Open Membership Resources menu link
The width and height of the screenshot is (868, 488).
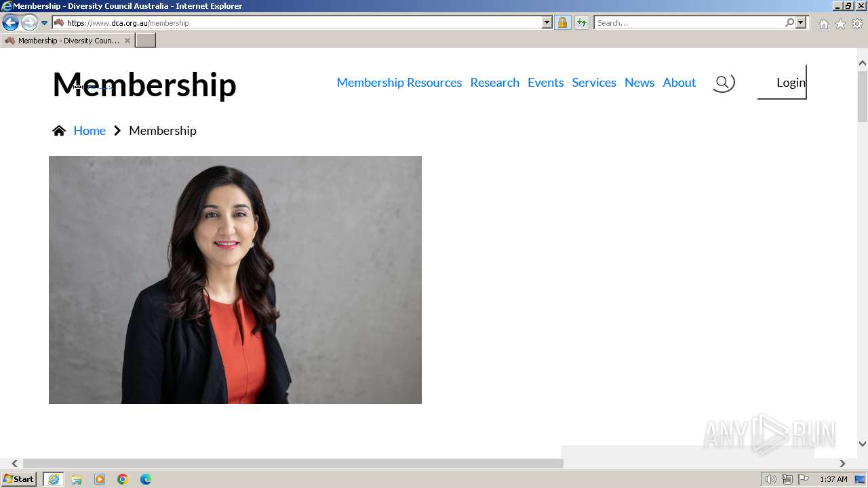tap(399, 82)
